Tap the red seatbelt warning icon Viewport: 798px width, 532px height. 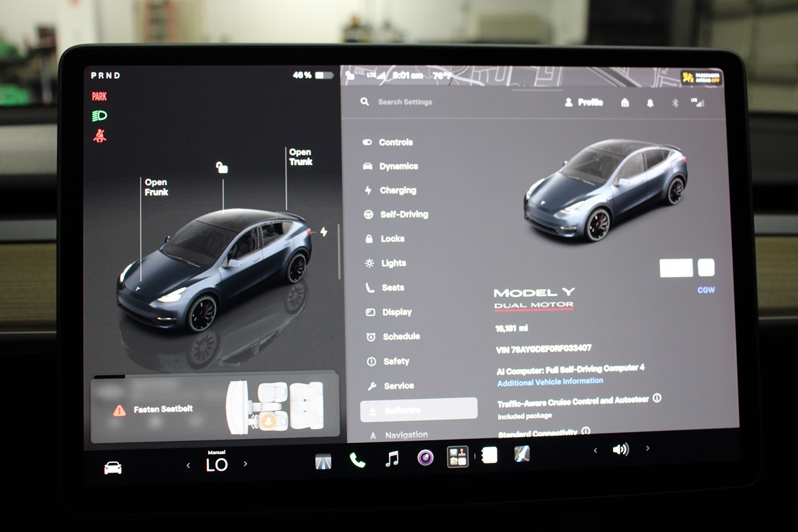click(100, 136)
